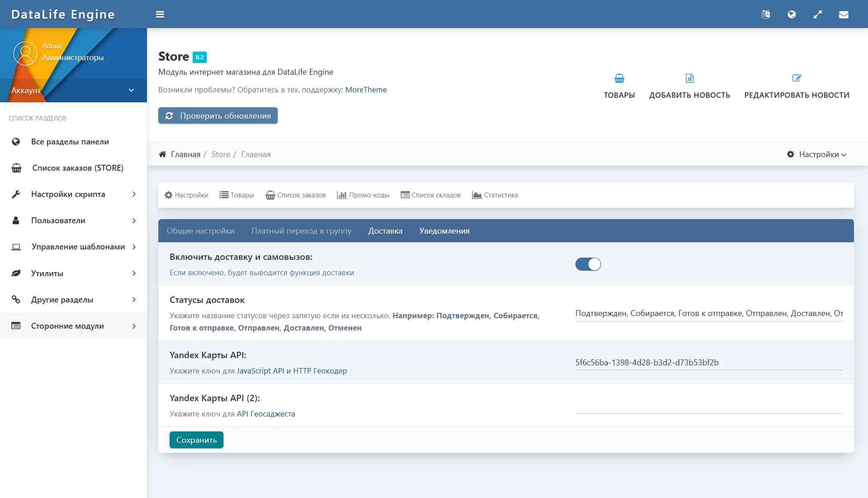The height and width of the screenshot is (498, 868).
Task: Click the Yandex Карты API (2) field
Action: (x=708, y=406)
